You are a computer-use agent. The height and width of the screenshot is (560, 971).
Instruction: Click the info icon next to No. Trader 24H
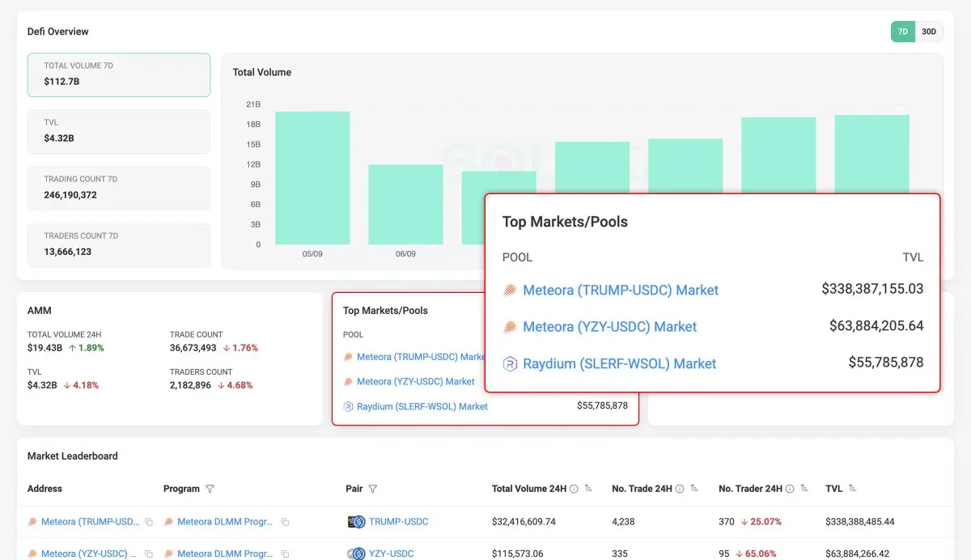coord(790,489)
